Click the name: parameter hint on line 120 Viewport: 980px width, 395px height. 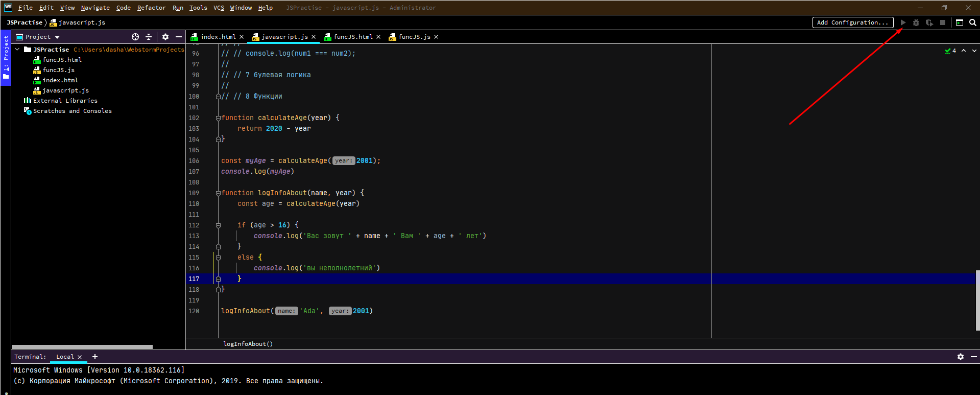(x=286, y=311)
